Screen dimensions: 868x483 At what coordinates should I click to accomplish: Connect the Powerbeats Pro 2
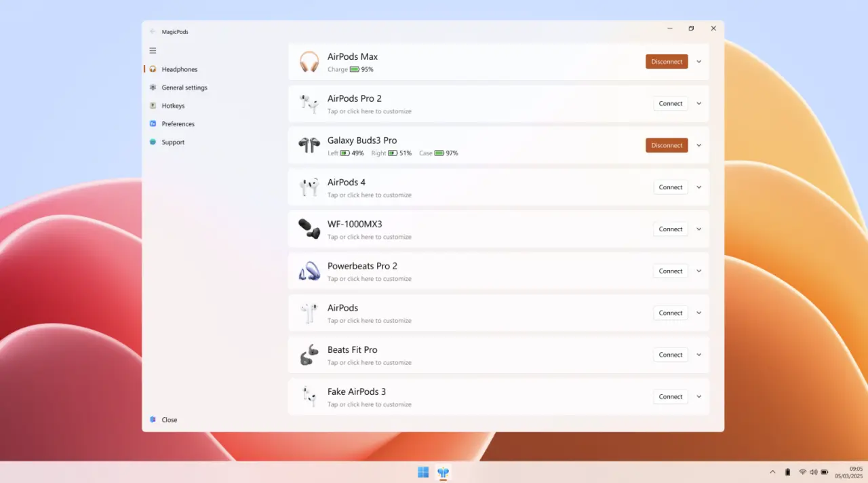point(671,271)
